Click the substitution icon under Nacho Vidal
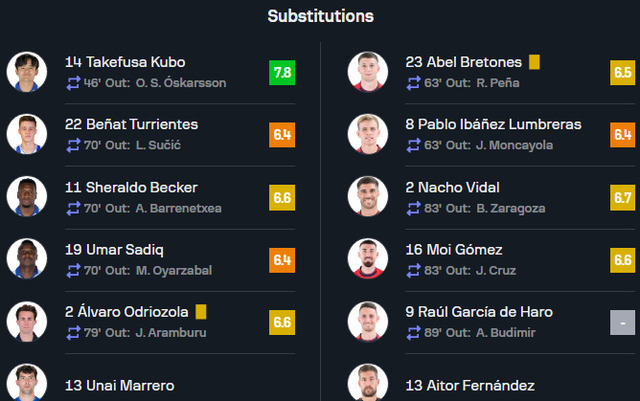 pos(413,208)
